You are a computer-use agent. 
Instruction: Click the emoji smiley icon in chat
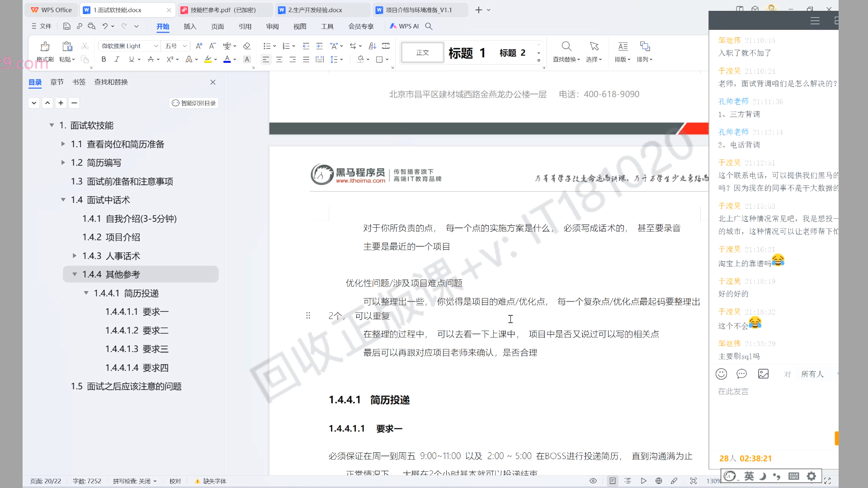point(721,374)
